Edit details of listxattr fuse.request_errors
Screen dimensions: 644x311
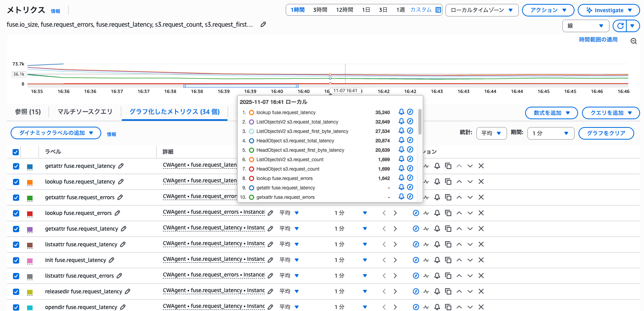(270, 276)
